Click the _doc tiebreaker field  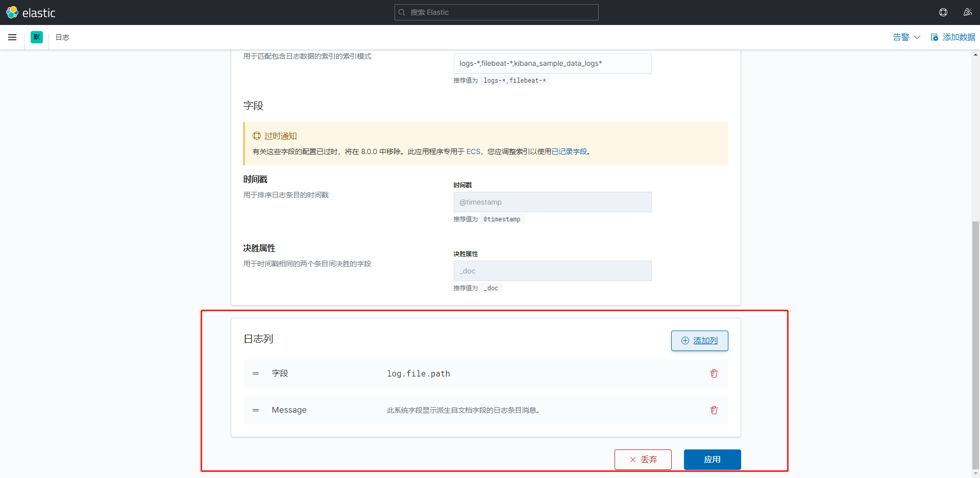[x=552, y=271]
